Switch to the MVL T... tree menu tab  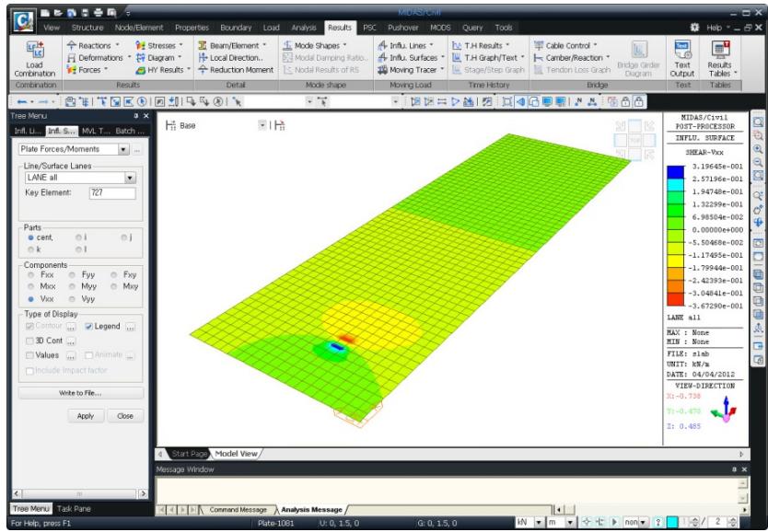95,131
